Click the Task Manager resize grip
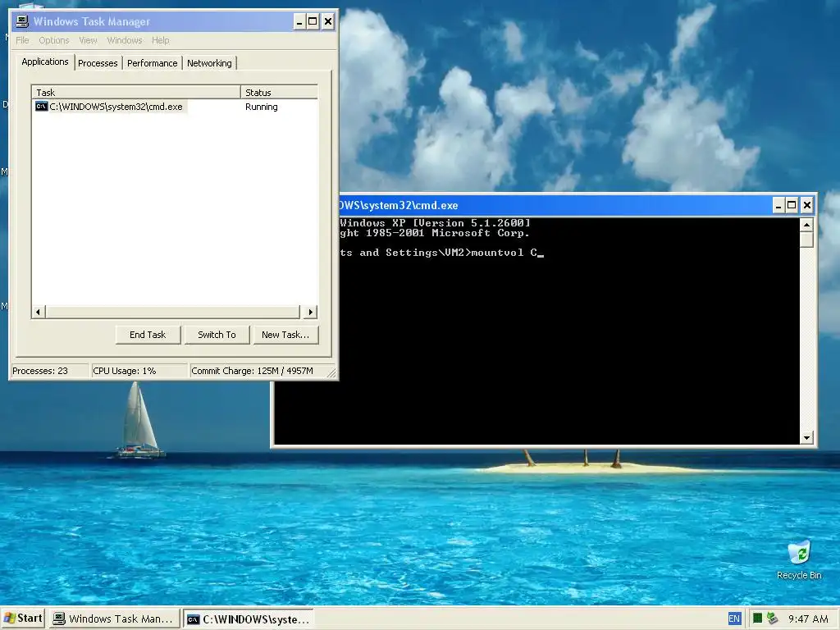Image resolution: width=840 pixels, height=630 pixels. [x=331, y=373]
